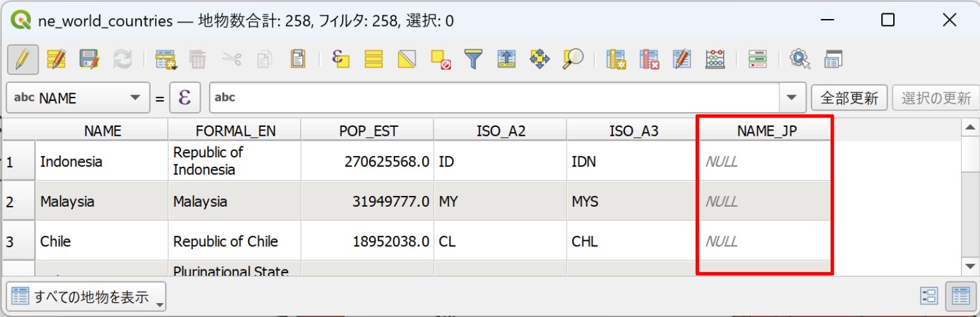
Task: Open the organize columns icon
Action: point(682,60)
